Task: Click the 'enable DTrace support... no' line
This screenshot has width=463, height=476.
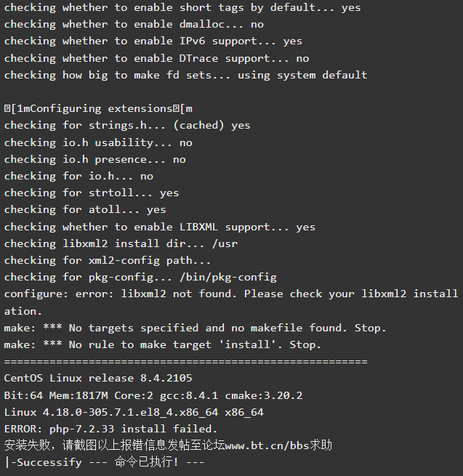Action: [x=157, y=58]
